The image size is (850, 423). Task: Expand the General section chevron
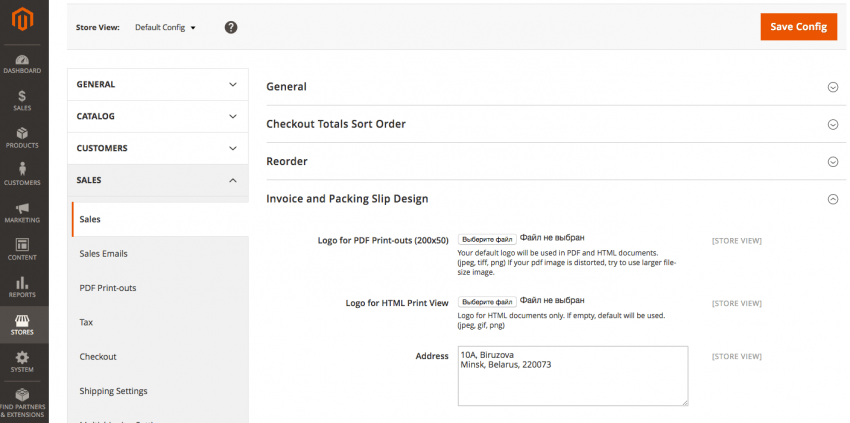pyautogui.click(x=833, y=87)
